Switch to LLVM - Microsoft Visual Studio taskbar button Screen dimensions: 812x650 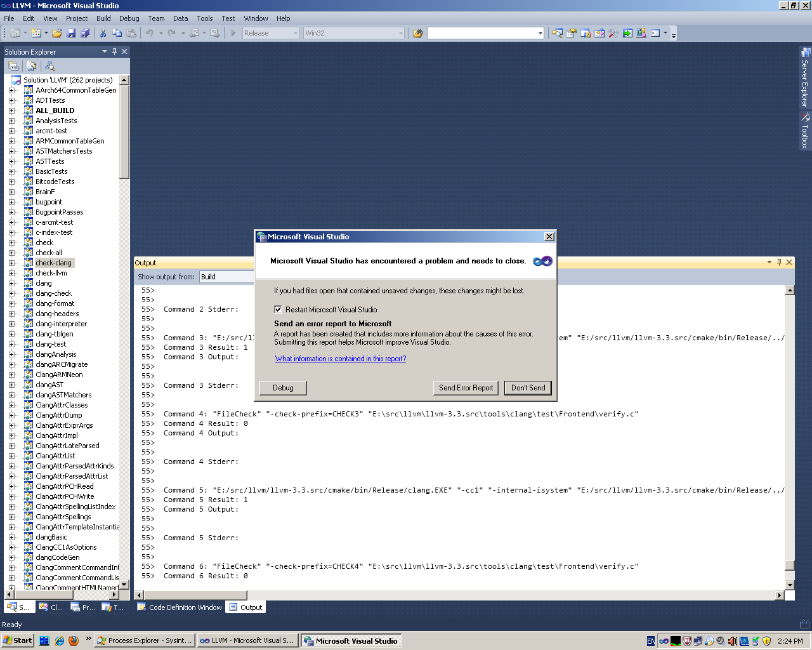(x=247, y=640)
